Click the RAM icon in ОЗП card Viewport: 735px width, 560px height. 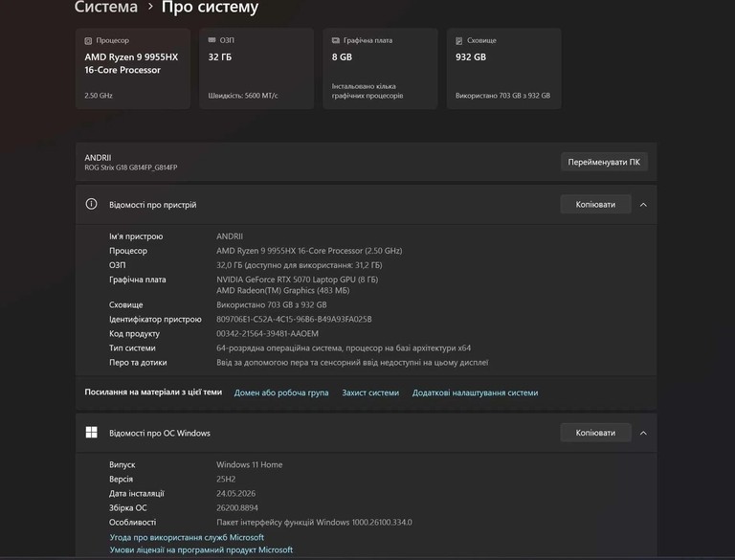pyautogui.click(x=212, y=40)
